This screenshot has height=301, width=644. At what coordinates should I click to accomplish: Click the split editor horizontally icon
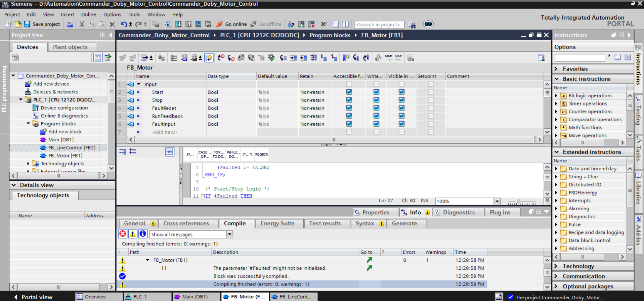pos(335,24)
